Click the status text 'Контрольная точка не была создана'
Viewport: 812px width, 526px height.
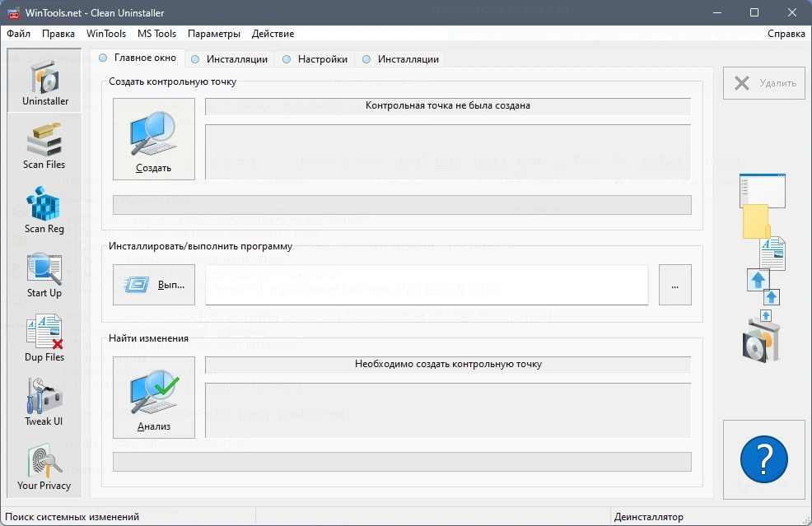pos(448,105)
